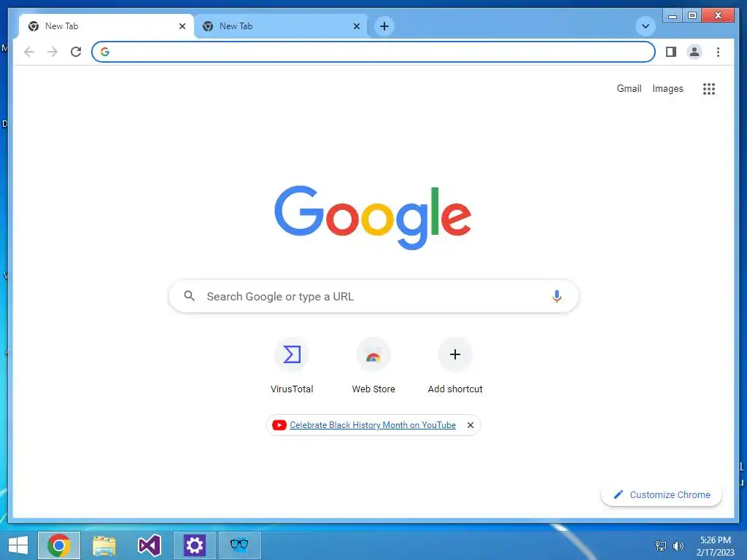Open the glasses app in taskbar
The image size is (747, 560).
[239, 545]
